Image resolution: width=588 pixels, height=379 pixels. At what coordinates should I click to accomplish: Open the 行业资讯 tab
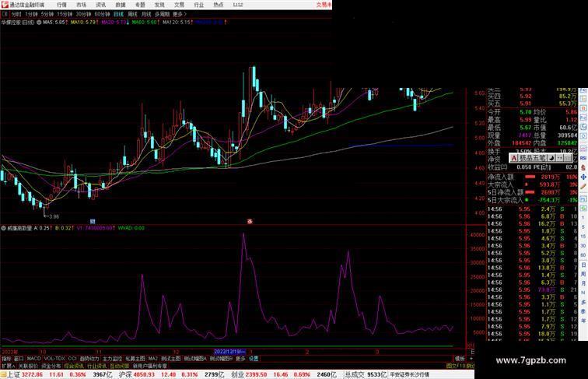[x=96, y=366]
